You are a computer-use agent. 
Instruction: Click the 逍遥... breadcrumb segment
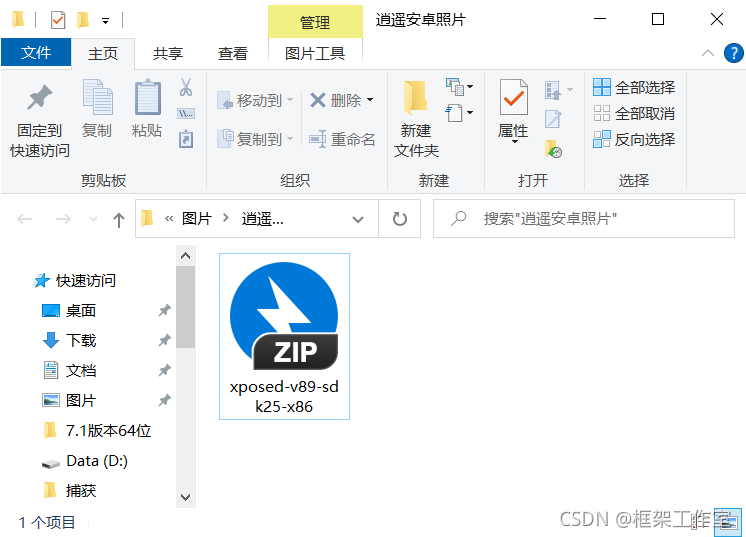pos(263,219)
